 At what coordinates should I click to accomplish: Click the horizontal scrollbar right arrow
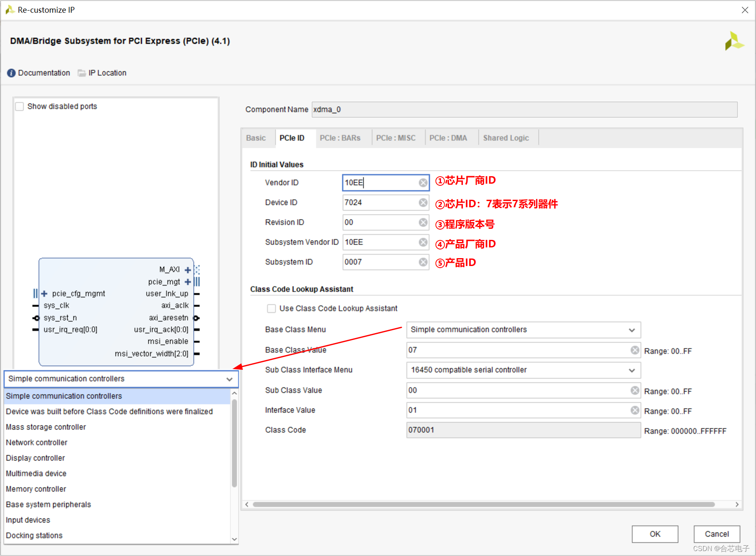[x=737, y=505]
